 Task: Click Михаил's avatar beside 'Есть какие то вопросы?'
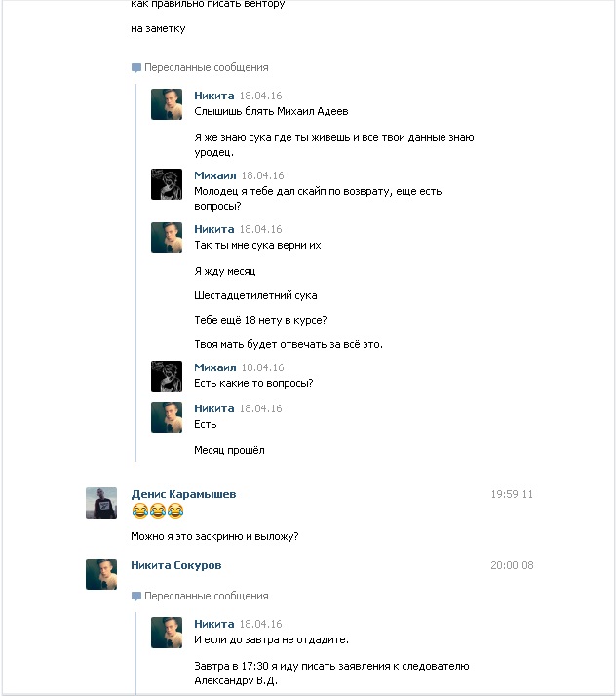(167, 376)
